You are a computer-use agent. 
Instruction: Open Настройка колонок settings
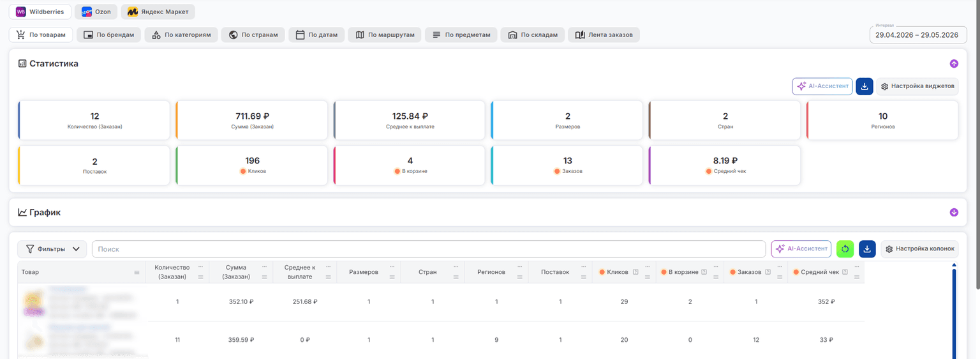click(919, 248)
